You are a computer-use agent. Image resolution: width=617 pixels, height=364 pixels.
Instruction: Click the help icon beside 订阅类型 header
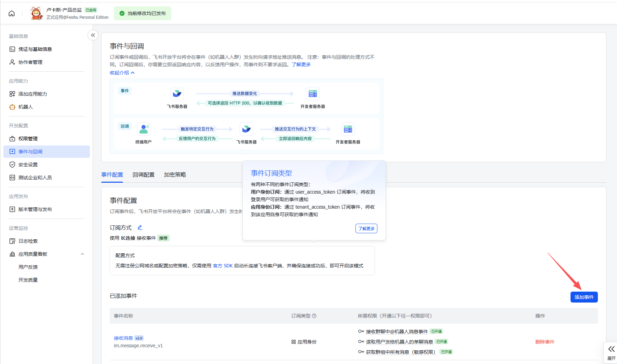coord(314,316)
